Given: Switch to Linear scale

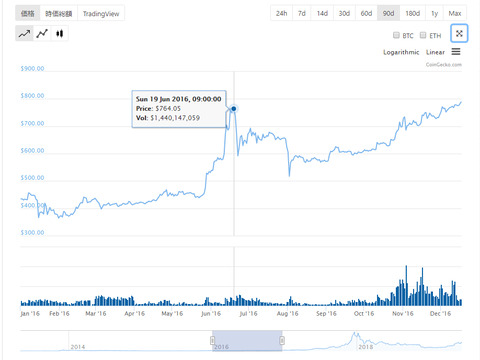Looking at the screenshot, I should [435, 52].
